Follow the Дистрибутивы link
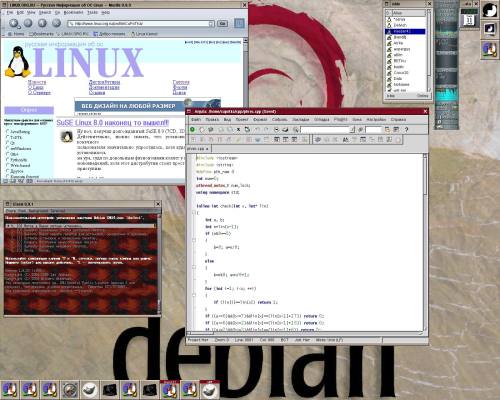This screenshot has width=500, height=400. [x=104, y=82]
